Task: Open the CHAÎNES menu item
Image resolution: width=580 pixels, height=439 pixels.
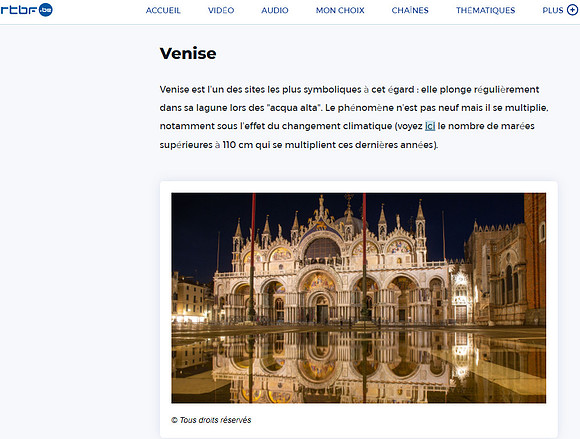Action: 410,10
